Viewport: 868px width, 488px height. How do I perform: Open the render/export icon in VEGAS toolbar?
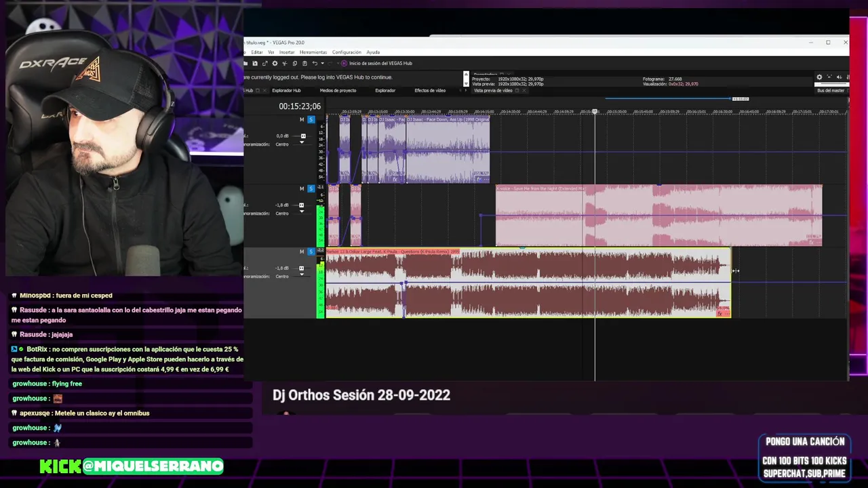264,63
